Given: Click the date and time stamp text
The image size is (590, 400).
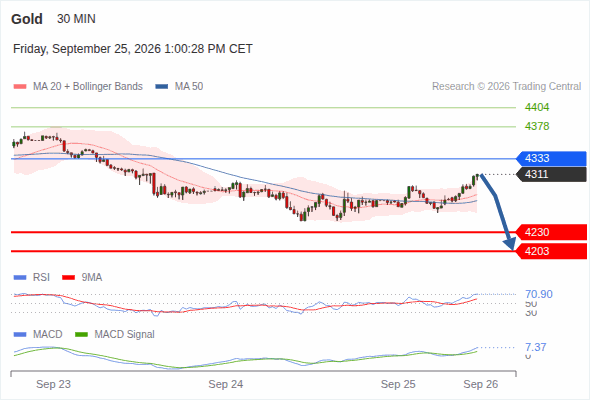Looking at the screenshot, I should tap(133, 49).
